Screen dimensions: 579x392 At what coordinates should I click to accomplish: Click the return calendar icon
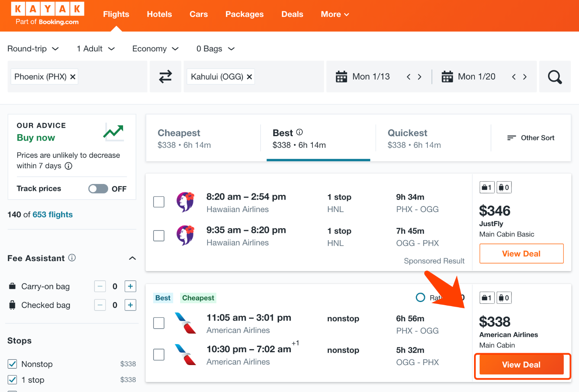[447, 77]
